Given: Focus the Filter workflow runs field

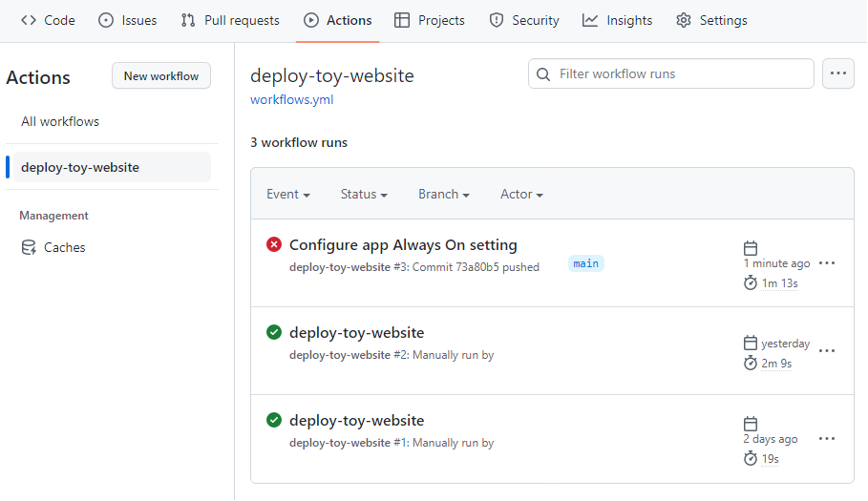Looking at the screenshot, I should click(x=671, y=73).
